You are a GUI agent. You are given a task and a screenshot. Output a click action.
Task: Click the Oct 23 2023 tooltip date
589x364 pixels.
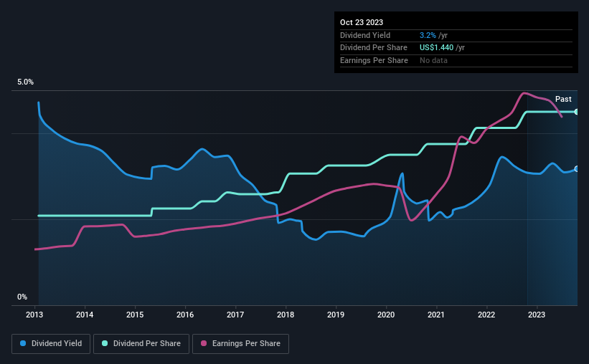tap(362, 22)
